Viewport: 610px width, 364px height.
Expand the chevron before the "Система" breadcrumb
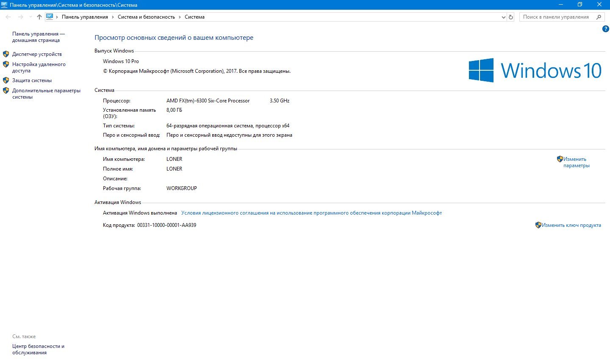click(180, 17)
